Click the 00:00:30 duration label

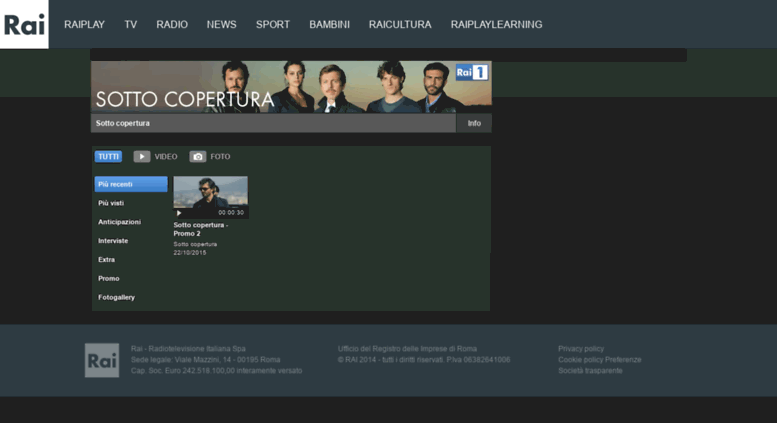(231, 212)
